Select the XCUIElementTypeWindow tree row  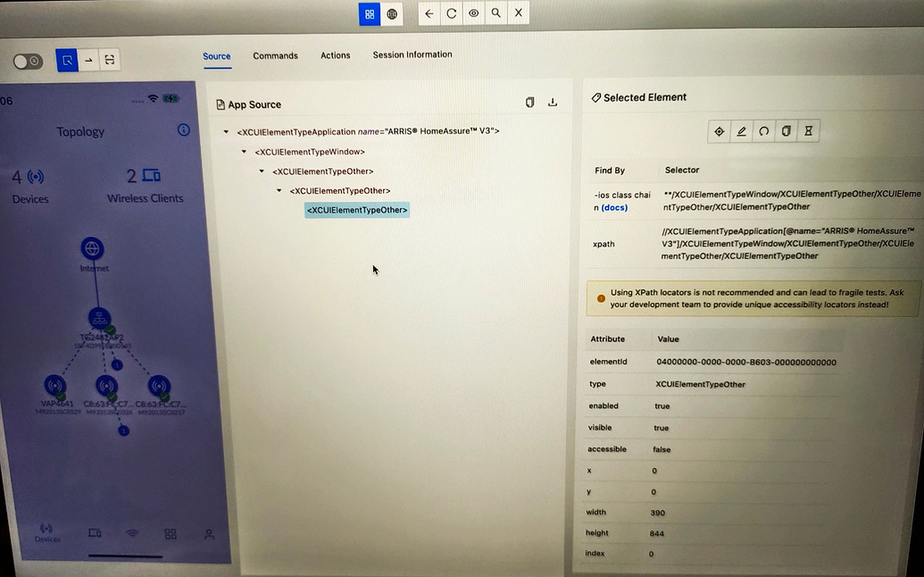(310, 152)
